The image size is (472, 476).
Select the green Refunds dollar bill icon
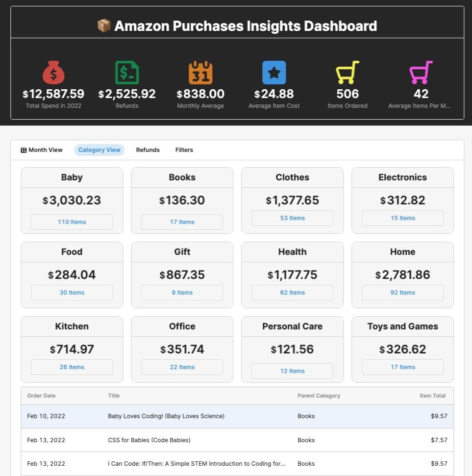click(x=126, y=72)
